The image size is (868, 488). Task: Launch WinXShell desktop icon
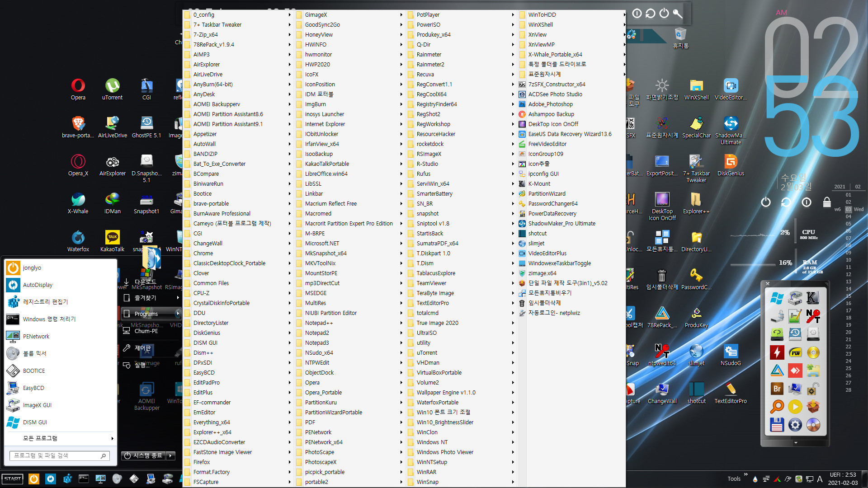pos(696,89)
